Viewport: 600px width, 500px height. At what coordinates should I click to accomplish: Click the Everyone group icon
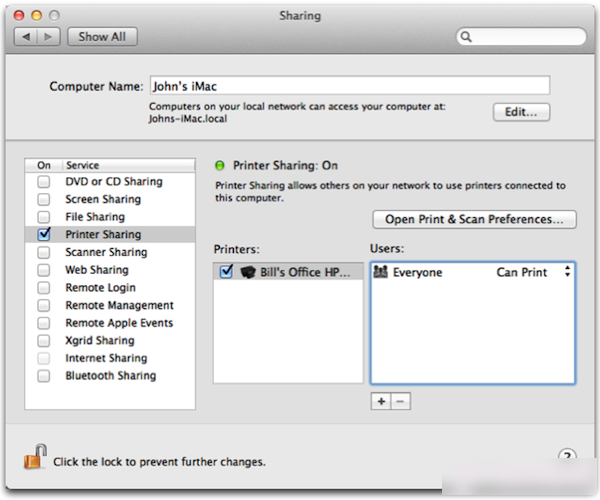coord(380,272)
